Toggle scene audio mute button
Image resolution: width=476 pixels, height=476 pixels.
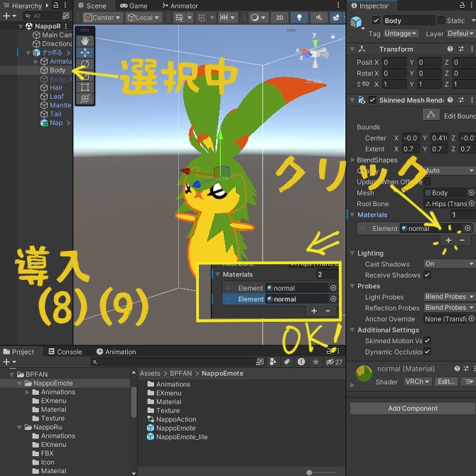(x=319, y=18)
